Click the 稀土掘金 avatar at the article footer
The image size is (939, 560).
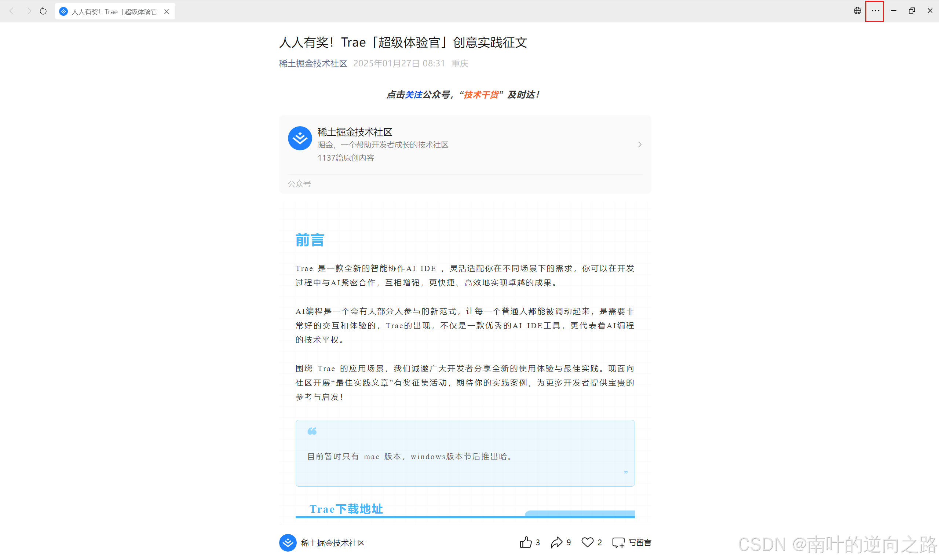pyautogui.click(x=288, y=542)
